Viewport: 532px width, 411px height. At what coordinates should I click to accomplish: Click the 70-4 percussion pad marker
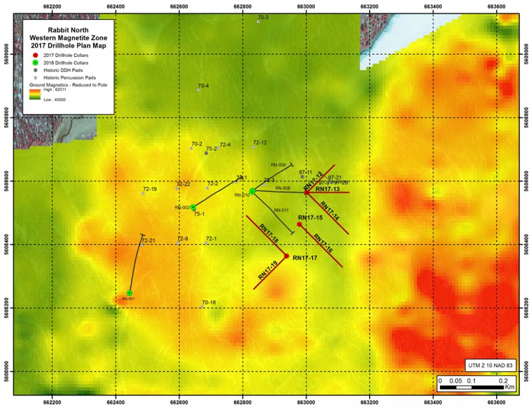point(198,90)
